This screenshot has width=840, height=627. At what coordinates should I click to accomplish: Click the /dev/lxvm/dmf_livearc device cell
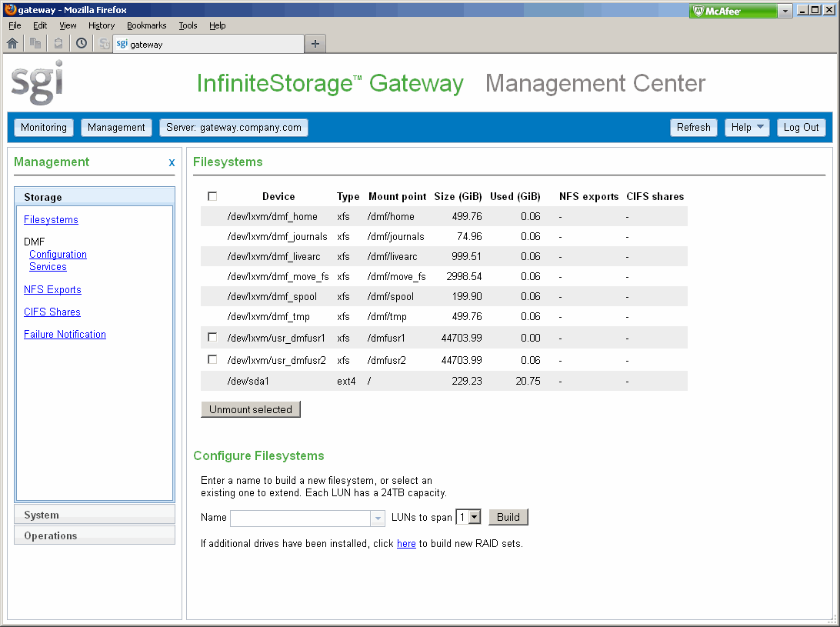click(274, 257)
